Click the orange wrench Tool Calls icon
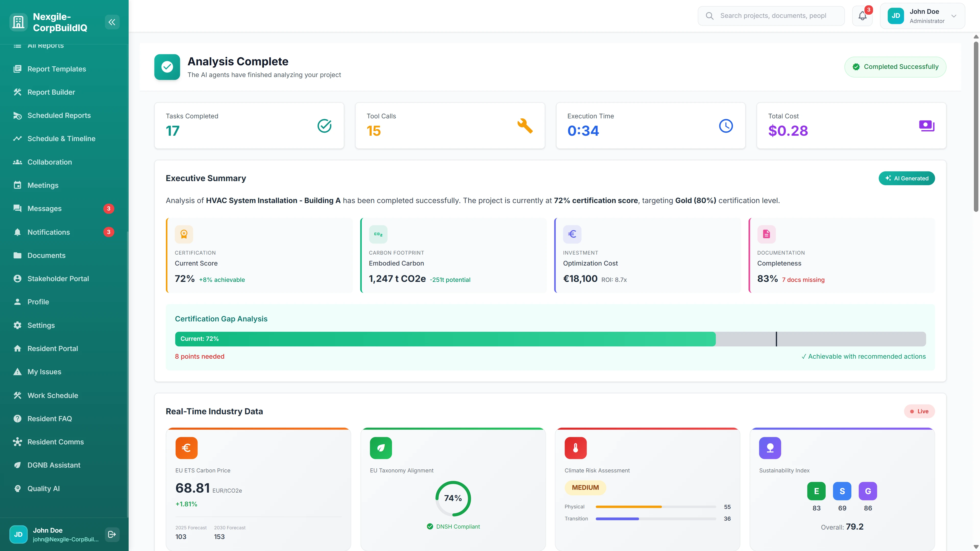The width and height of the screenshot is (980, 551). pyautogui.click(x=525, y=126)
